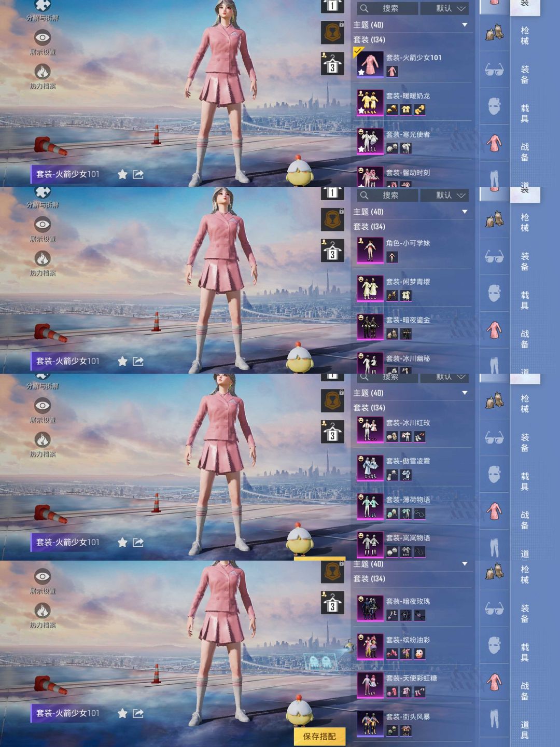Click the jacket item icon under 套装-街头风暴
Screen dimensions: 560x747
click(x=406, y=730)
